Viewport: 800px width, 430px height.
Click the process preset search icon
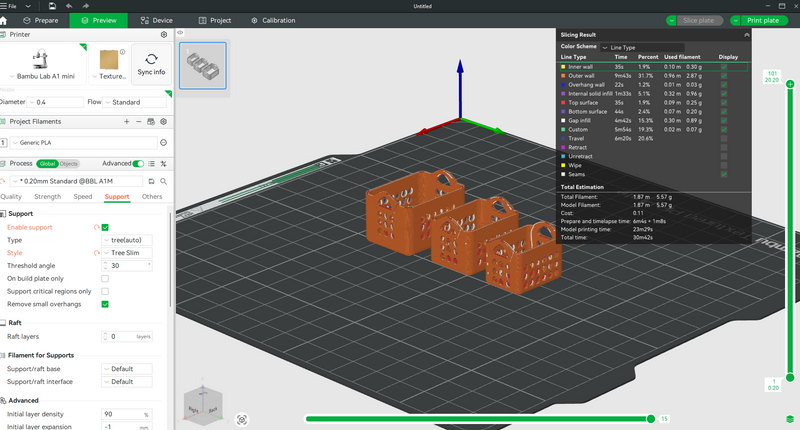[164, 181]
